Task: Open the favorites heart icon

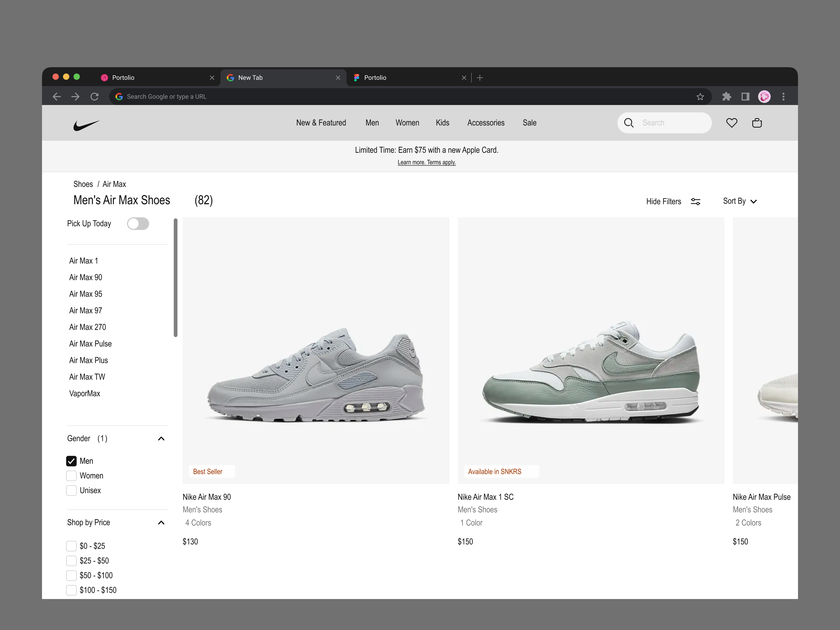Action: [x=731, y=123]
